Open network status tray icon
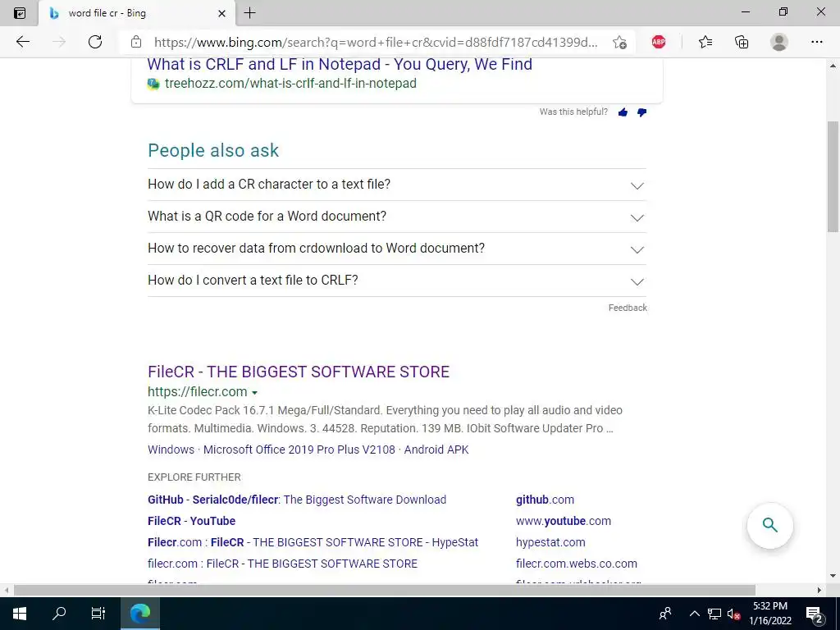This screenshot has width=840, height=630. (714, 614)
